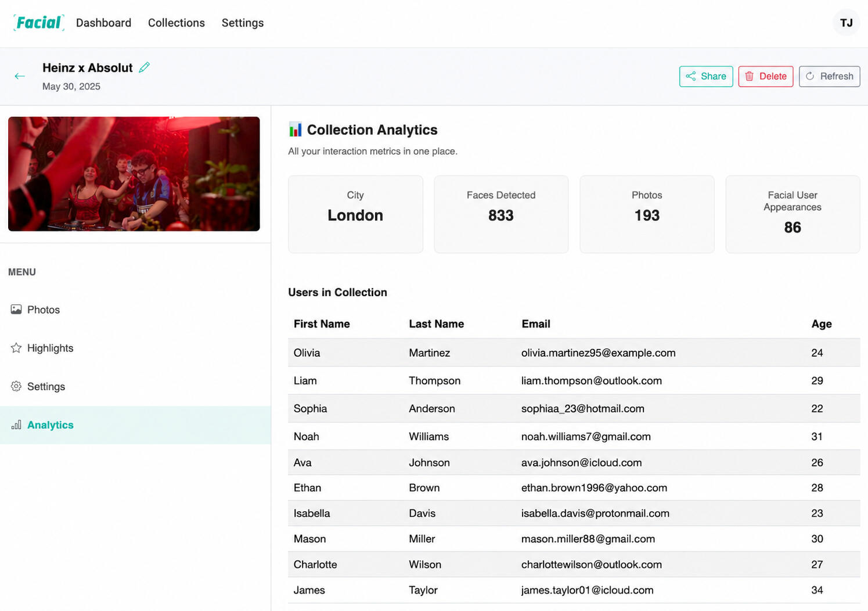Click first name Olivia
868x611 pixels.
point(307,353)
